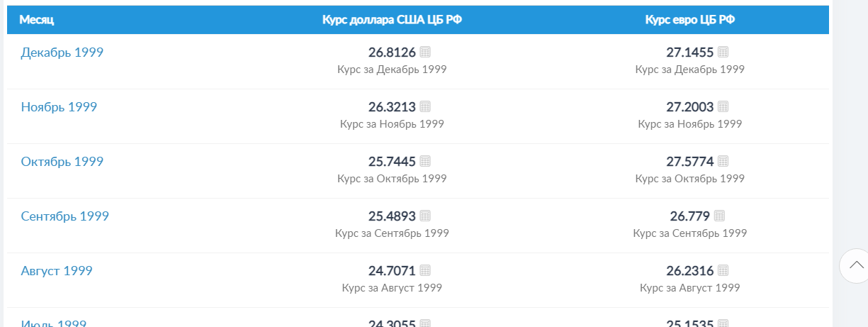The image size is (868, 327).
Task: Select the Август 1999 link
Action: pos(57,271)
